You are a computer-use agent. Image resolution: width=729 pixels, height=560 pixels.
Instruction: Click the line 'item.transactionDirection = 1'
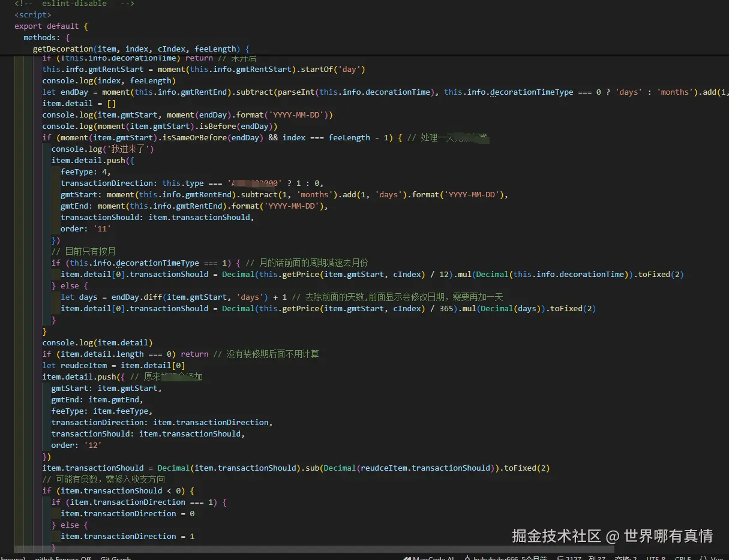[127, 536]
